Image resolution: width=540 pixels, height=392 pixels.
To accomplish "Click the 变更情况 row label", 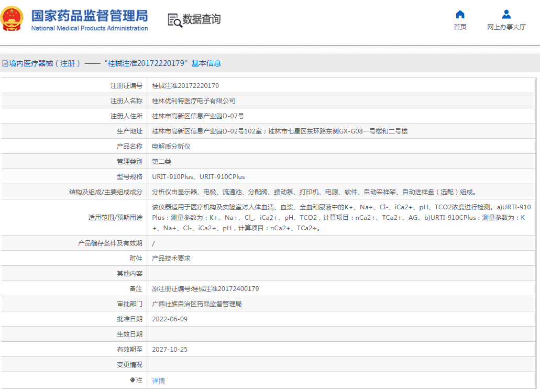I will pyautogui.click(x=129, y=364).
